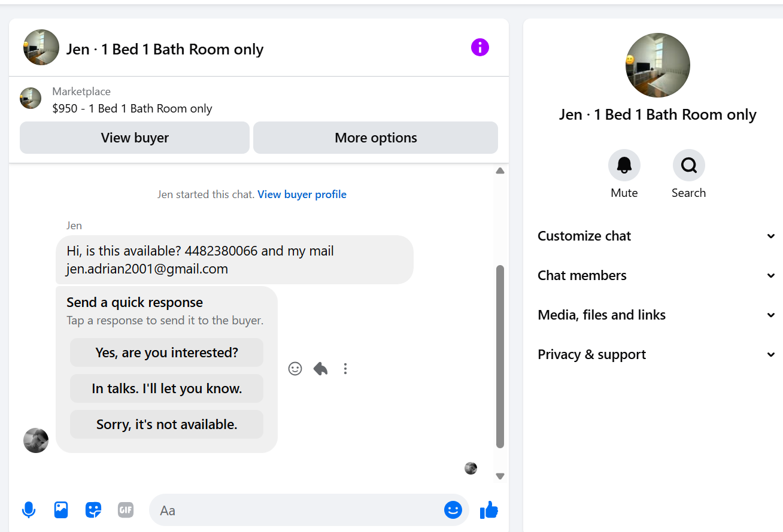Expand the Privacy & support section
Viewport: 783px width, 532px height.
coord(657,354)
